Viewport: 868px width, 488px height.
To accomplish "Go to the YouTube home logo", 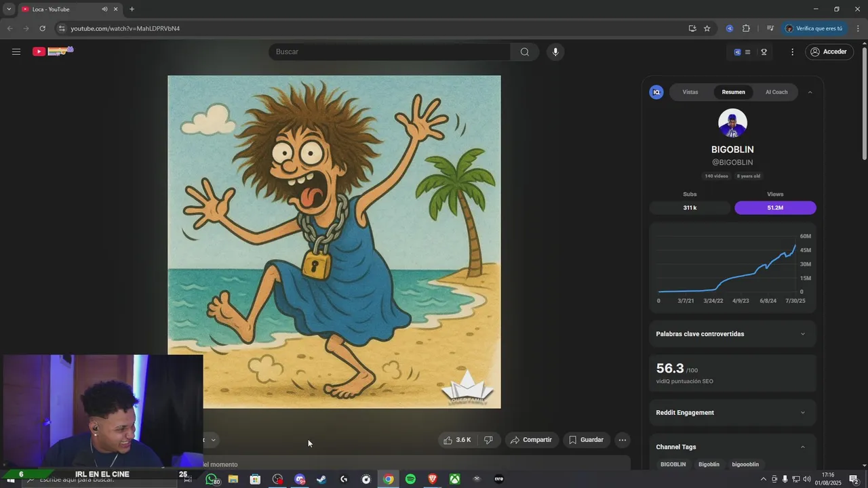I will click(53, 52).
